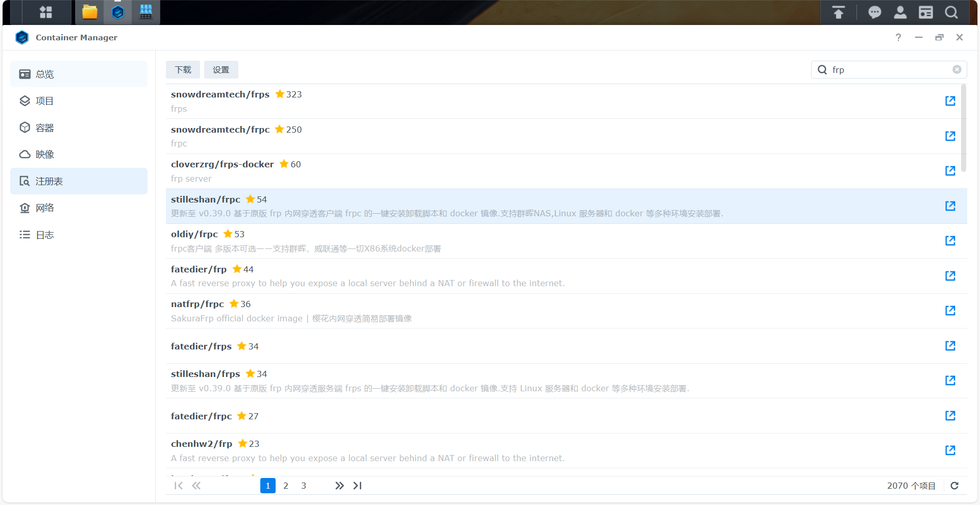Clear the frp search field

[x=957, y=69]
